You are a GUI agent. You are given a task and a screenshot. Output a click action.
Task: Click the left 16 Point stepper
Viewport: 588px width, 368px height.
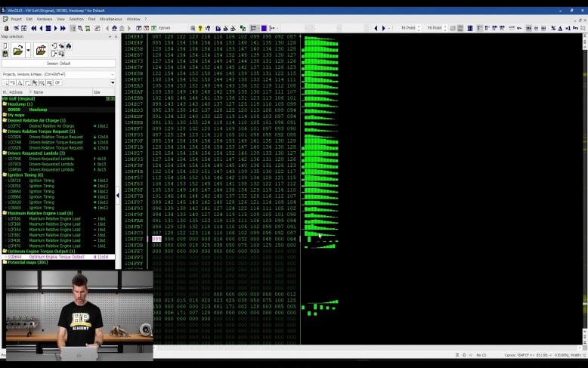click(x=419, y=28)
